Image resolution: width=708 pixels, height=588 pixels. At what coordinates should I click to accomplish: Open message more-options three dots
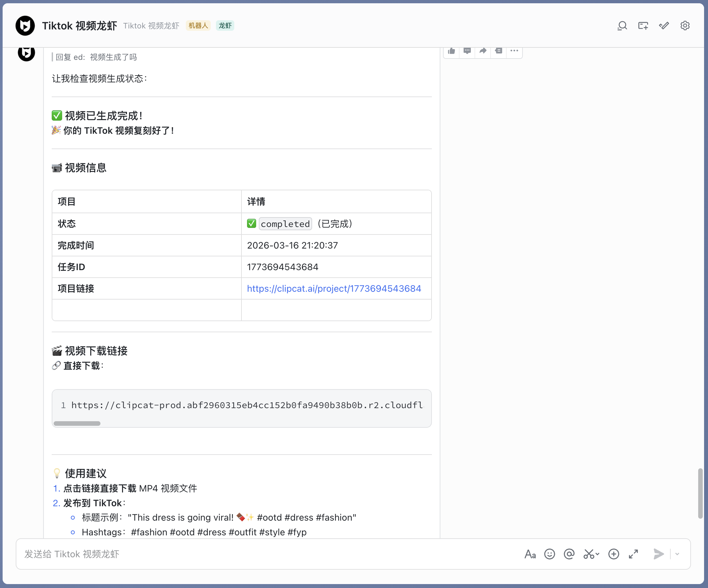click(514, 51)
